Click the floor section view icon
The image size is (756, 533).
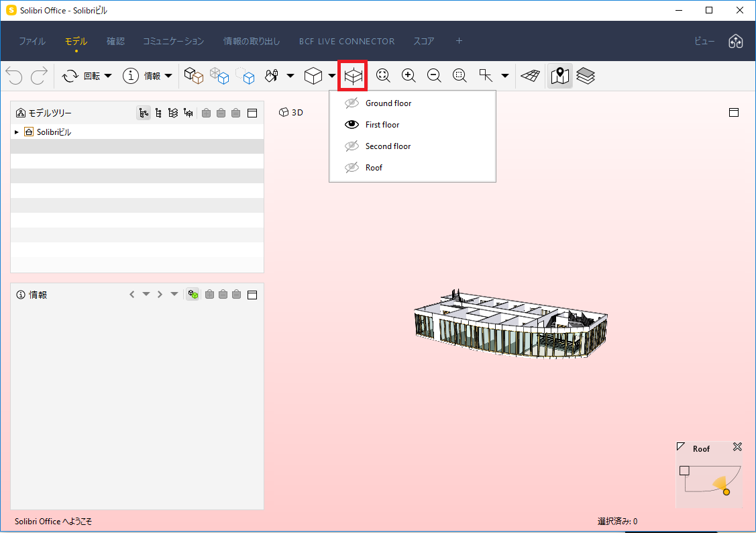(353, 76)
